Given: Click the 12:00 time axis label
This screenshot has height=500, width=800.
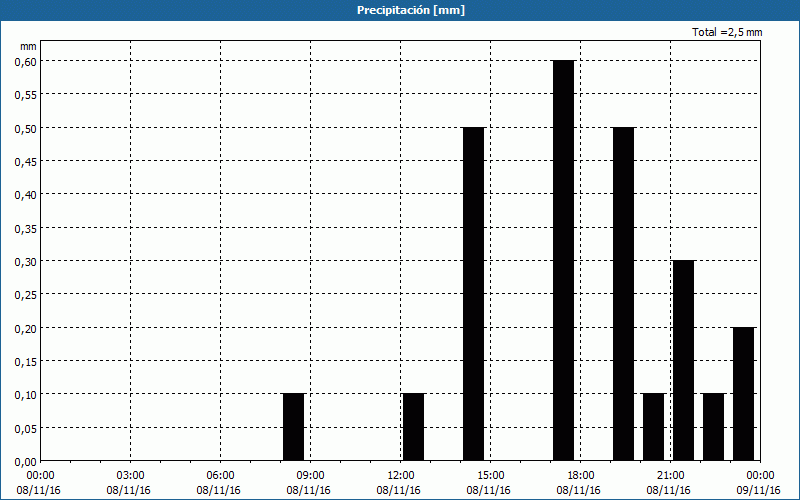Looking at the screenshot, I should click(401, 476).
